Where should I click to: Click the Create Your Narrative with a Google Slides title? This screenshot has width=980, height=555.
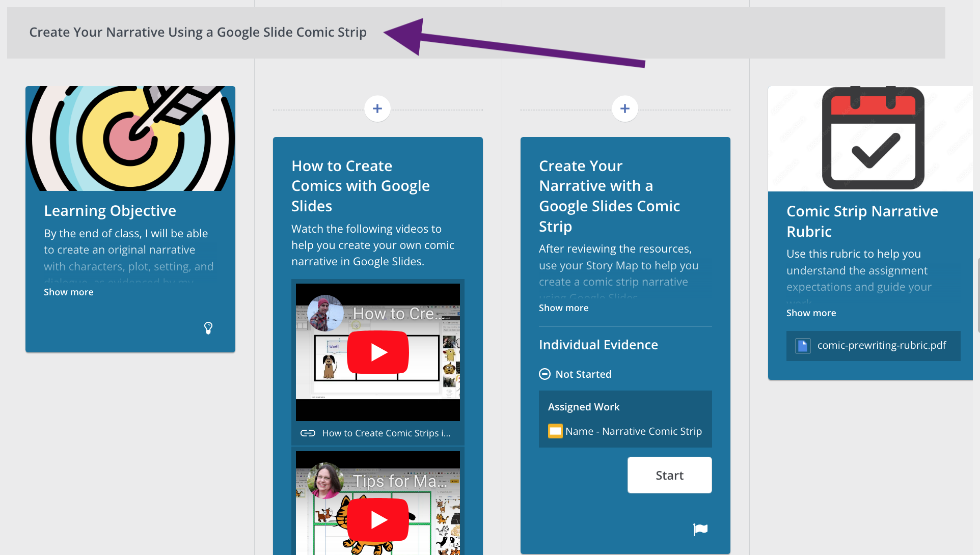click(x=609, y=196)
